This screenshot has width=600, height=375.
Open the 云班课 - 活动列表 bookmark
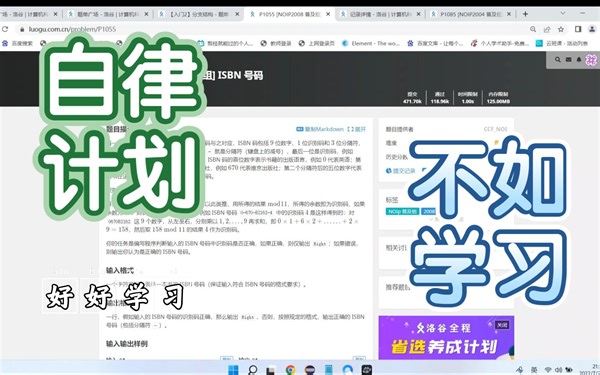coord(562,44)
